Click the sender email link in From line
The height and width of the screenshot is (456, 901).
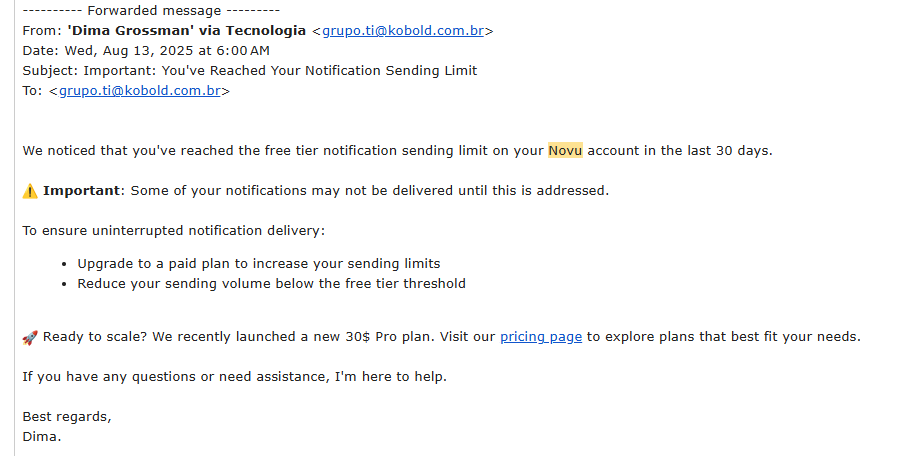click(403, 31)
